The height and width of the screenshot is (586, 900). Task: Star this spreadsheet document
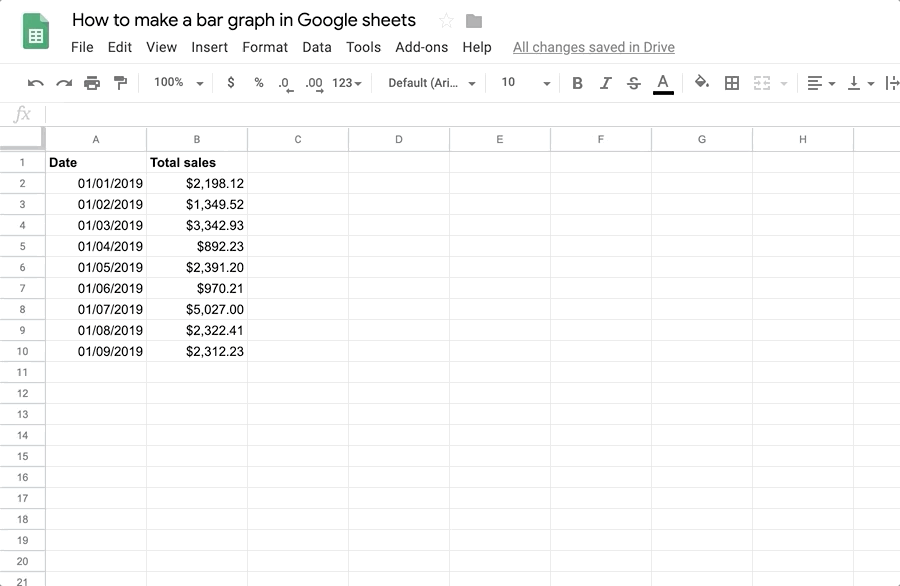(446, 21)
